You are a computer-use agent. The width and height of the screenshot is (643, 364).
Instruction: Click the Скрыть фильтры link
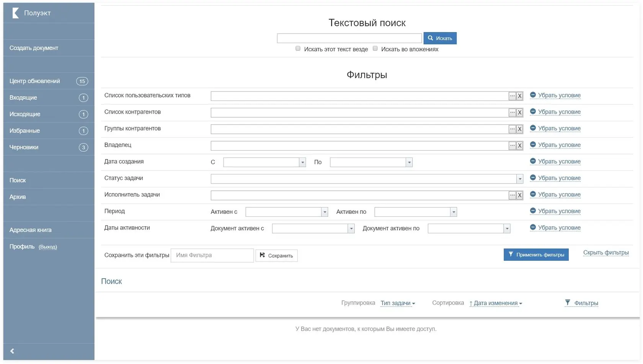tap(606, 253)
